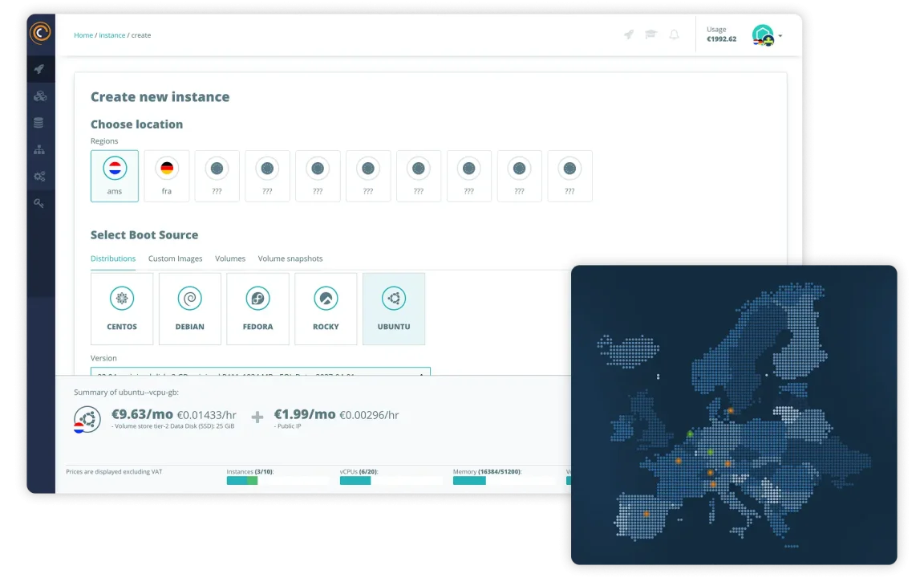Open the key access sidebar icon
The width and height of the screenshot is (924, 578).
38,203
